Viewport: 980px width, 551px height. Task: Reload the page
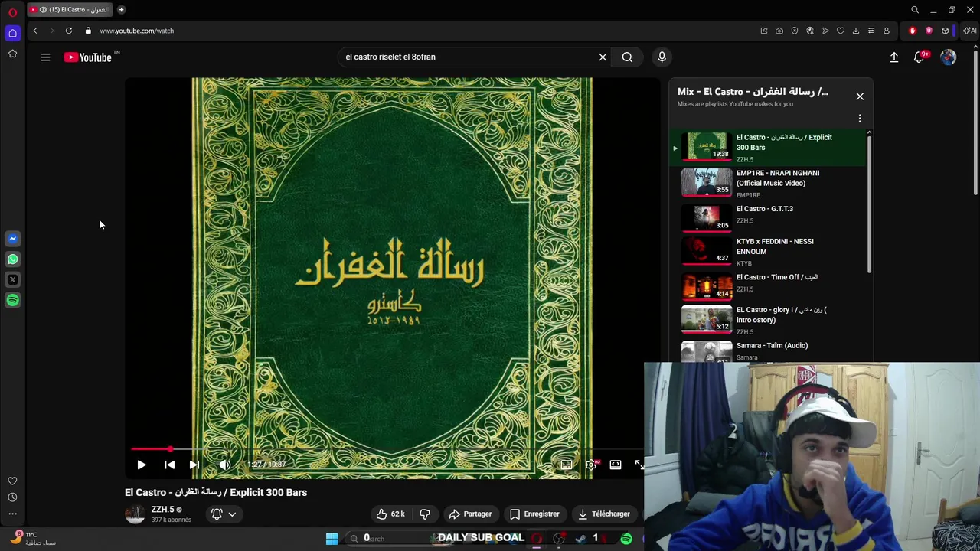pyautogui.click(x=69, y=31)
